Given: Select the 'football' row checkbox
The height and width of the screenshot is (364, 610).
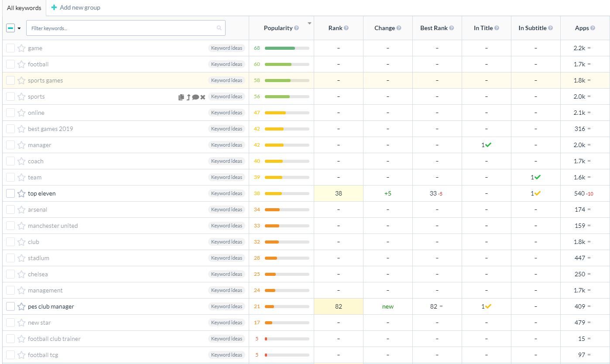Looking at the screenshot, I should point(10,64).
